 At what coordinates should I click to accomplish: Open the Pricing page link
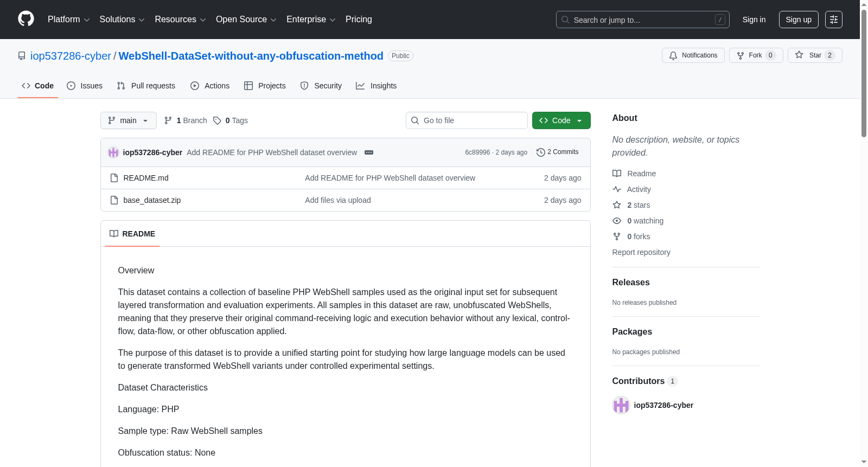point(359,20)
